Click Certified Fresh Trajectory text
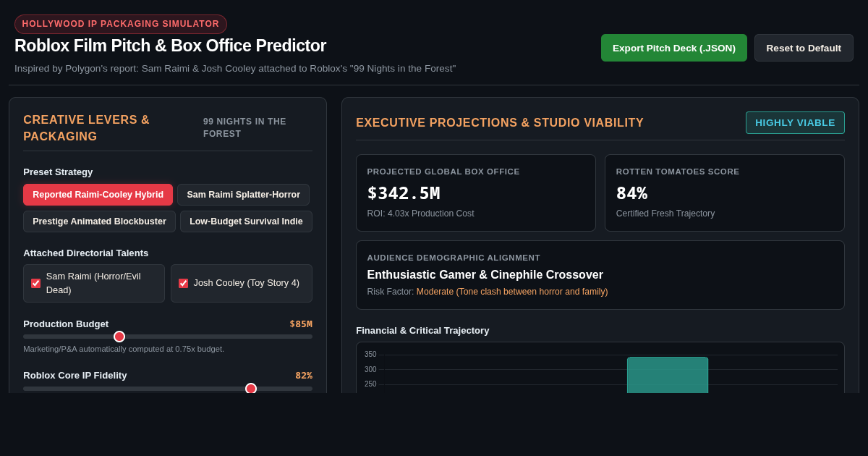This screenshot has width=868, height=456. tap(665, 214)
